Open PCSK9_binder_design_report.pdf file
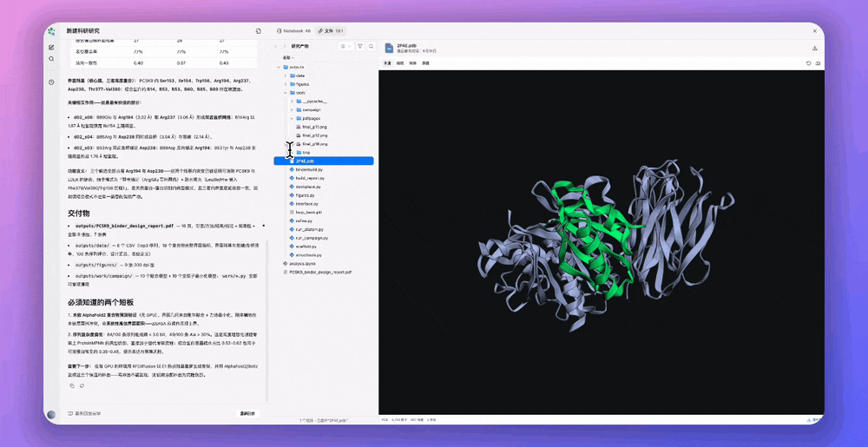 [x=320, y=273]
